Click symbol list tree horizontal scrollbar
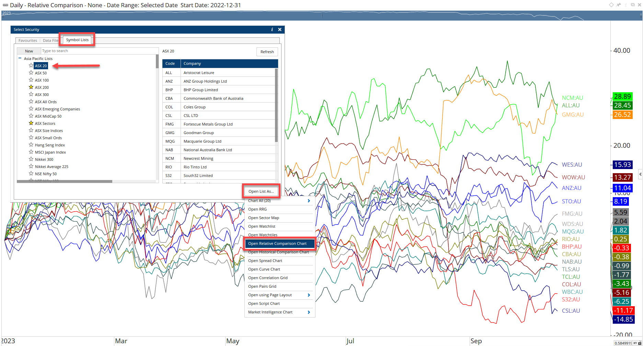This screenshot has height=346, width=644. [65, 181]
